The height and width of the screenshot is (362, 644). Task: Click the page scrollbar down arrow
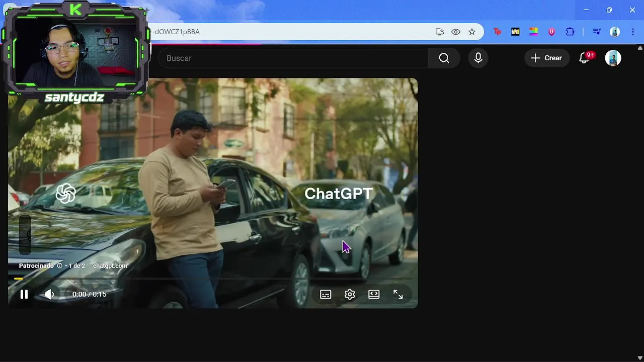pos(640,358)
